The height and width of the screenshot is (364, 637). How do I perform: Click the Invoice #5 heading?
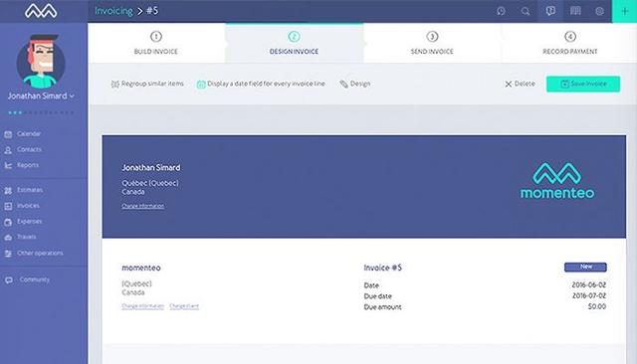382,268
